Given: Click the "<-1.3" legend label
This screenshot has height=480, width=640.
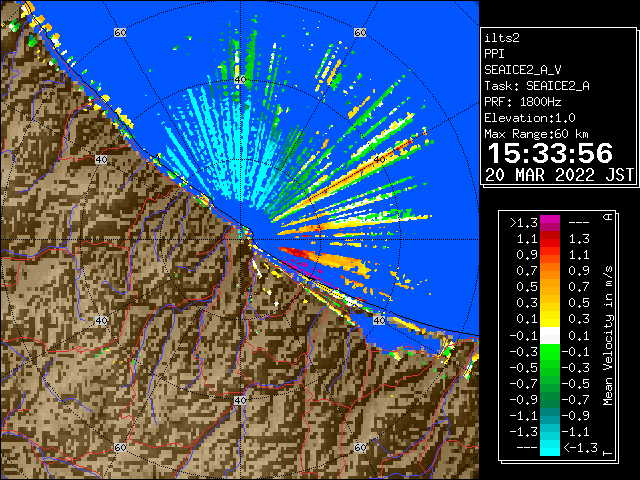Looking at the screenshot, I should point(580,448).
